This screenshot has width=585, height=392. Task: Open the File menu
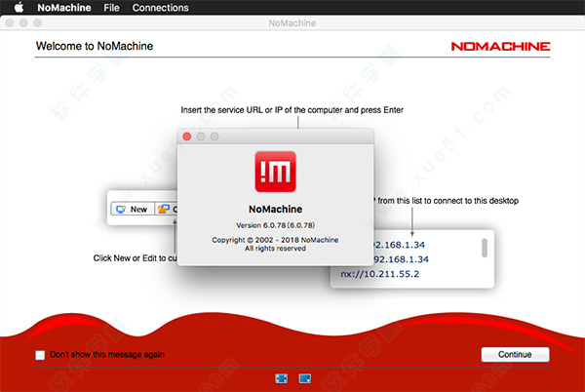pos(111,8)
